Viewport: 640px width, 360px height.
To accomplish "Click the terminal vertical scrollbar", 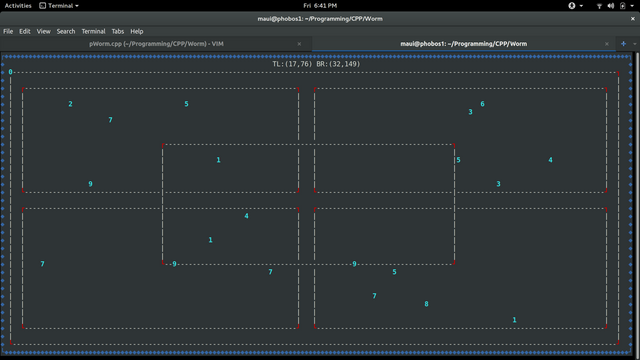I will (x=638, y=204).
